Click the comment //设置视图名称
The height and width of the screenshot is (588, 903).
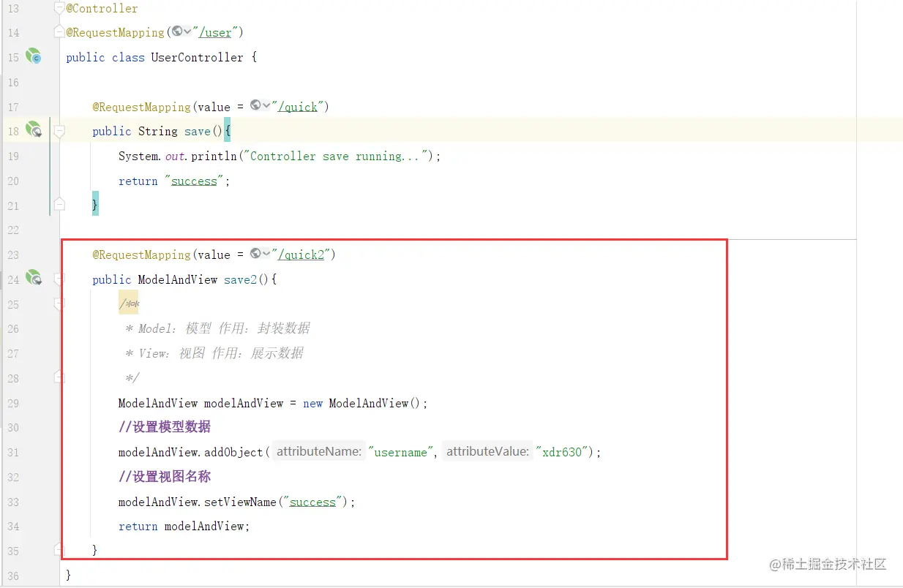point(165,477)
